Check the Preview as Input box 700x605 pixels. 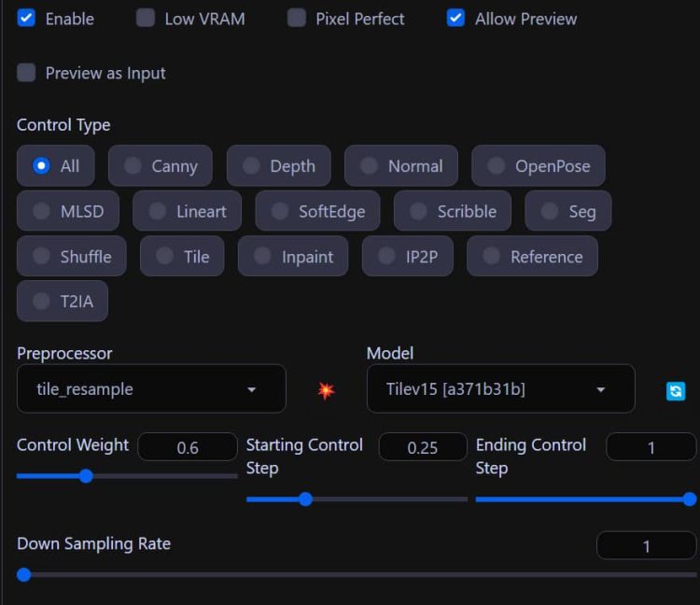(27, 73)
